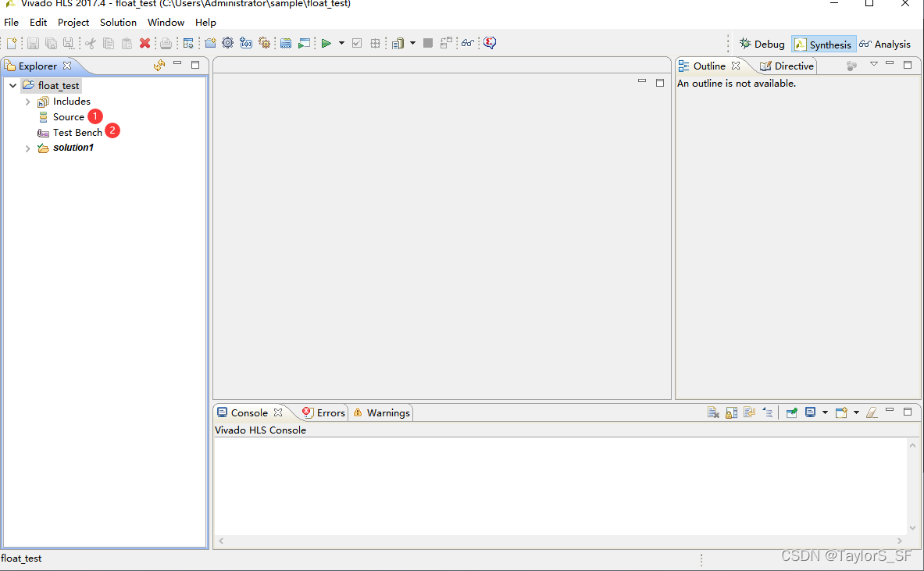Open the Help menu
This screenshot has height=571, width=924.
click(205, 23)
